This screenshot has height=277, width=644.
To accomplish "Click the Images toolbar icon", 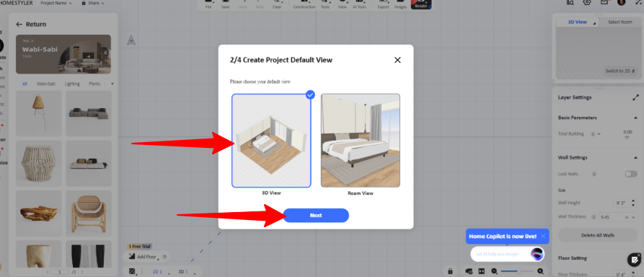I will (400, 4).
